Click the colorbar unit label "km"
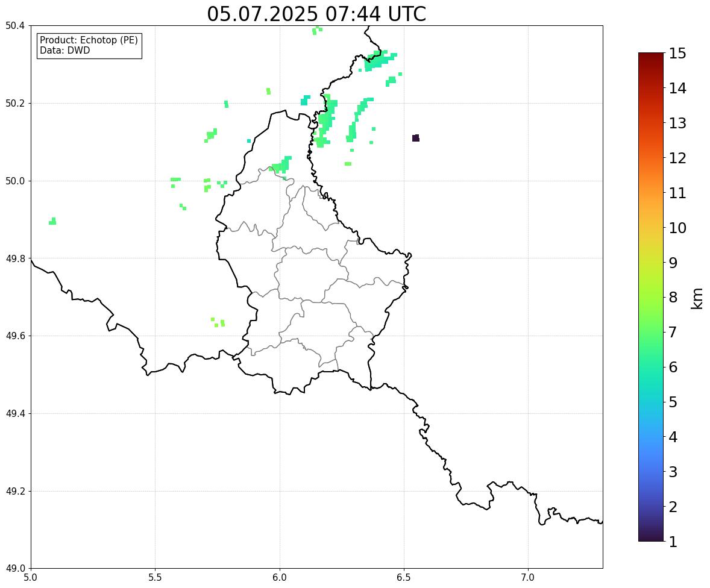710x588 pixels. (x=697, y=298)
